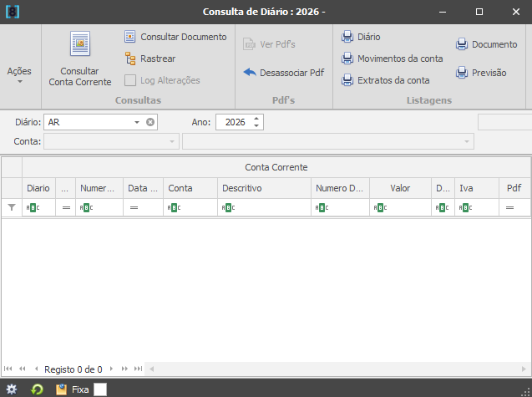
Task: Click the Descritivo column header
Action: [x=263, y=188]
